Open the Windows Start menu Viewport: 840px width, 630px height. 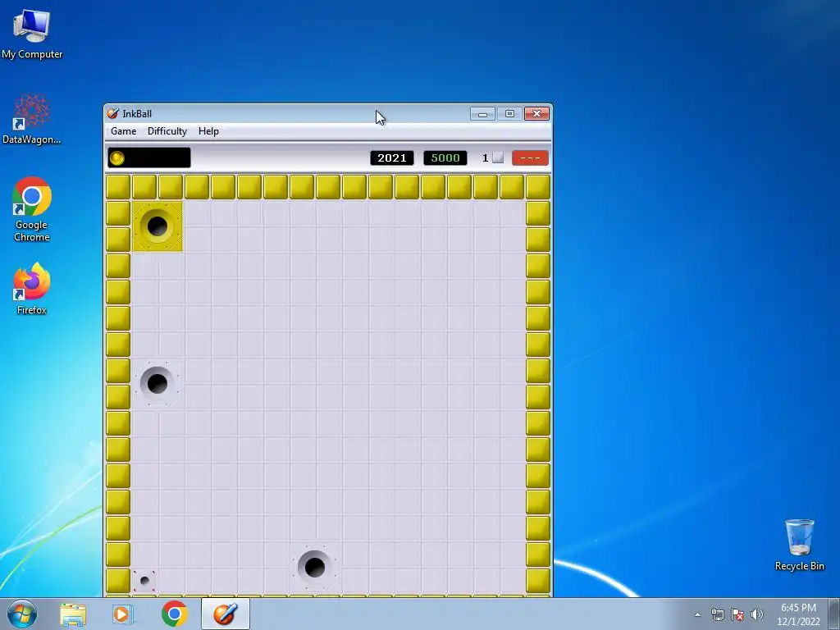pos(22,614)
